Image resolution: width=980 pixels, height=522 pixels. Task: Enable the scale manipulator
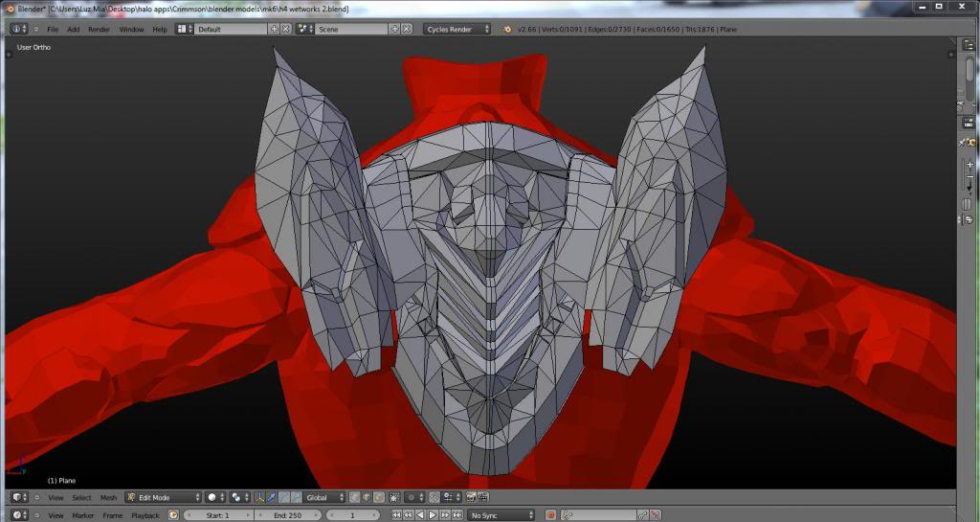click(x=295, y=498)
